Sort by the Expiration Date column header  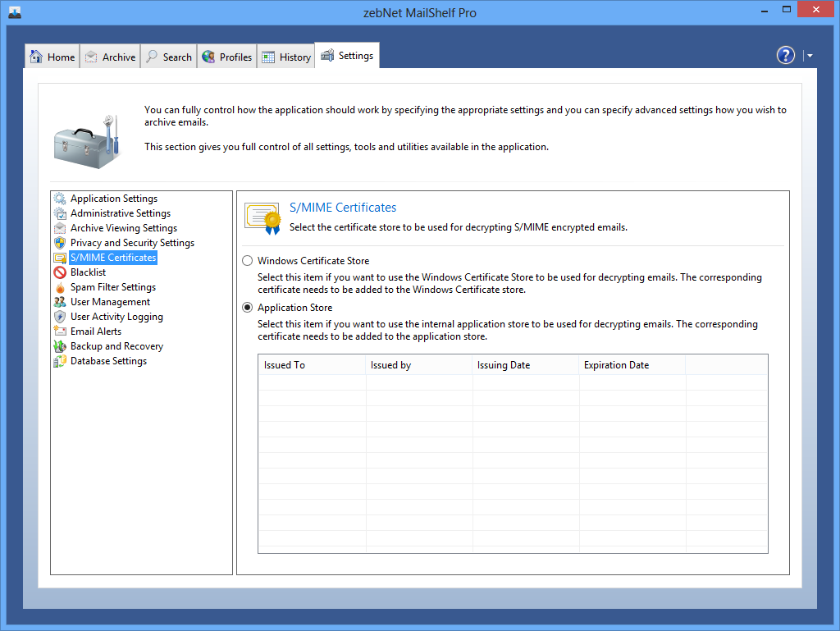(616, 365)
